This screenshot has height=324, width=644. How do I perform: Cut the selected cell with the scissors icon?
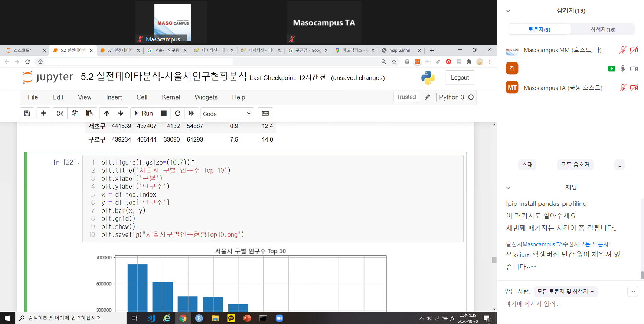point(60,113)
